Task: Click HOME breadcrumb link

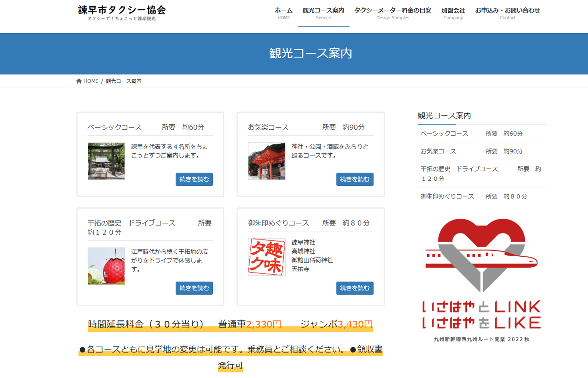Action: (91, 81)
